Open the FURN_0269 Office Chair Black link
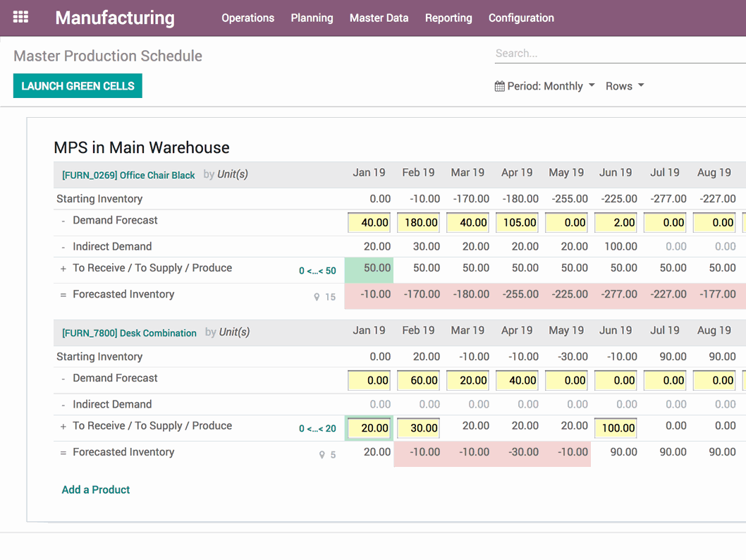The height and width of the screenshot is (560, 746). point(128,175)
